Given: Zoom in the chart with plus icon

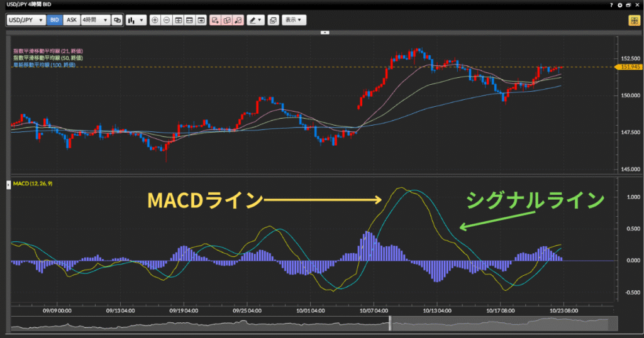Looking at the screenshot, I should 155,20.
